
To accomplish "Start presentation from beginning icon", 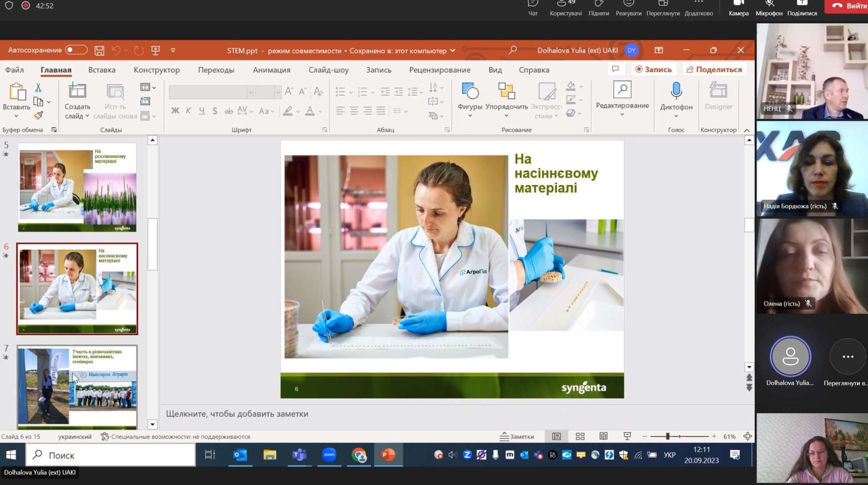I will [x=156, y=50].
